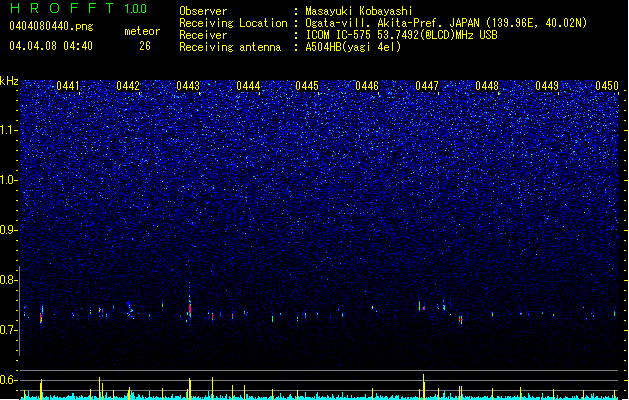The width and height of the screenshot is (629, 400).
Task: Click time marker 0449
Action: [547, 86]
